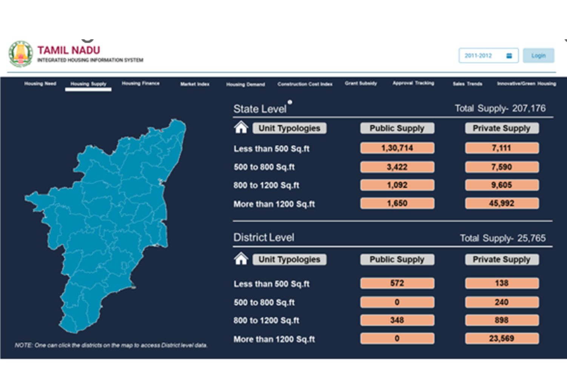Open the Grant Subsidy tab
This screenshot has height=392, width=567.
pyautogui.click(x=361, y=83)
